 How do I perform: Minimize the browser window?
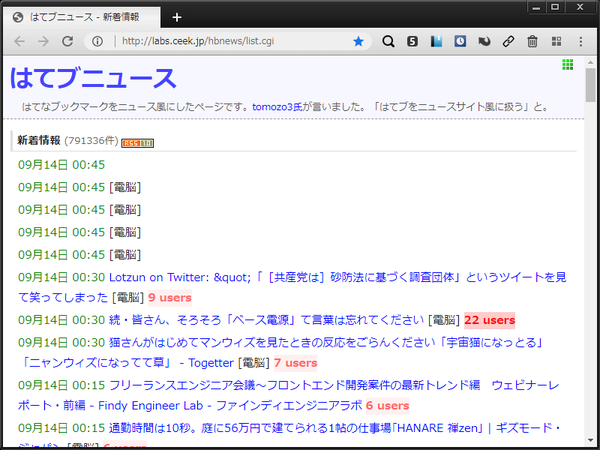(536, 7)
